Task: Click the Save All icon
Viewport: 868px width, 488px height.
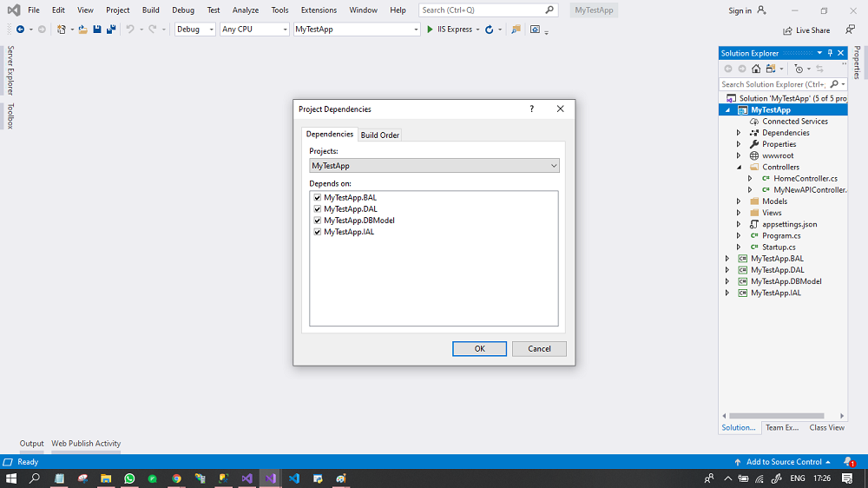Action: point(111,30)
